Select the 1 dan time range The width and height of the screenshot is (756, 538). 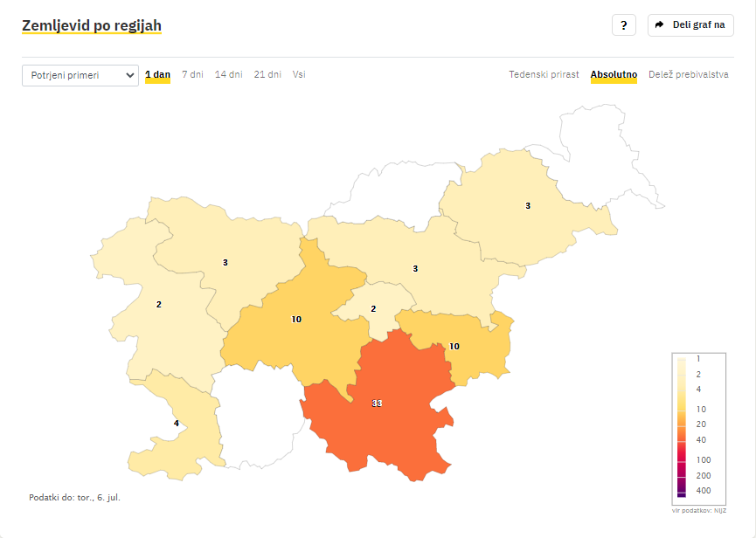click(157, 74)
